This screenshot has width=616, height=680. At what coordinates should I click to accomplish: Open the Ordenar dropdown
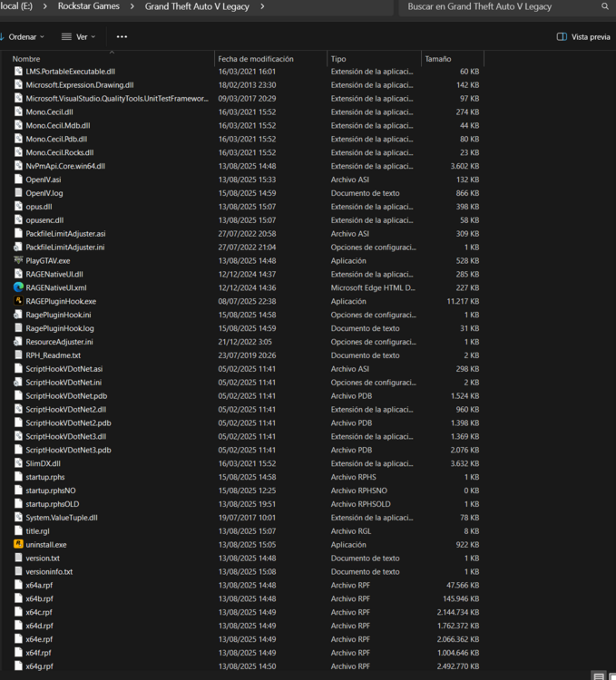[23, 37]
